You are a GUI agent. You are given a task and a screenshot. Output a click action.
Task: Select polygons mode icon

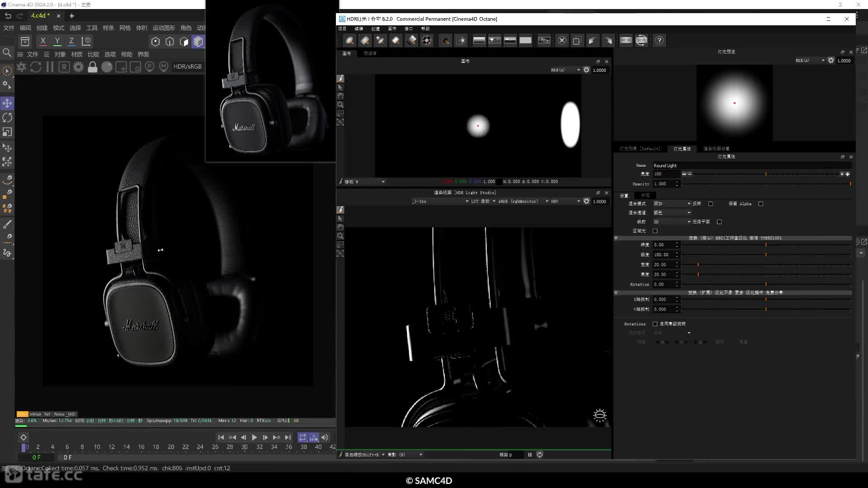tap(184, 42)
